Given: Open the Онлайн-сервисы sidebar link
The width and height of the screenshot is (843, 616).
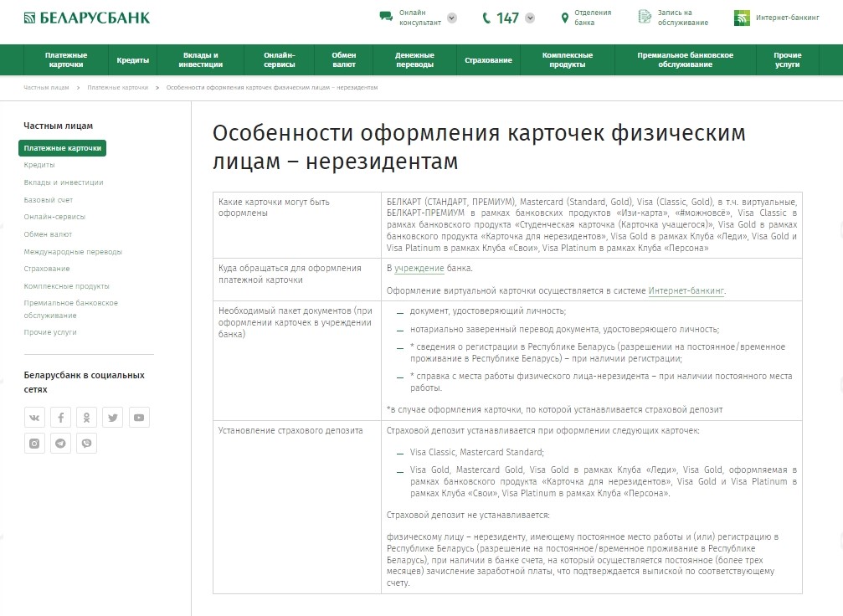Looking at the screenshot, I should pos(54,217).
